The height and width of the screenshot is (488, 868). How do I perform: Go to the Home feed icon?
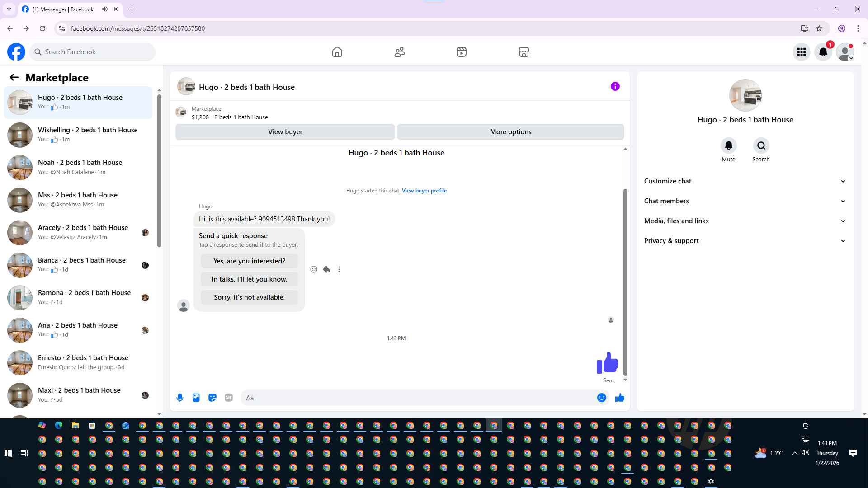(337, 52)
